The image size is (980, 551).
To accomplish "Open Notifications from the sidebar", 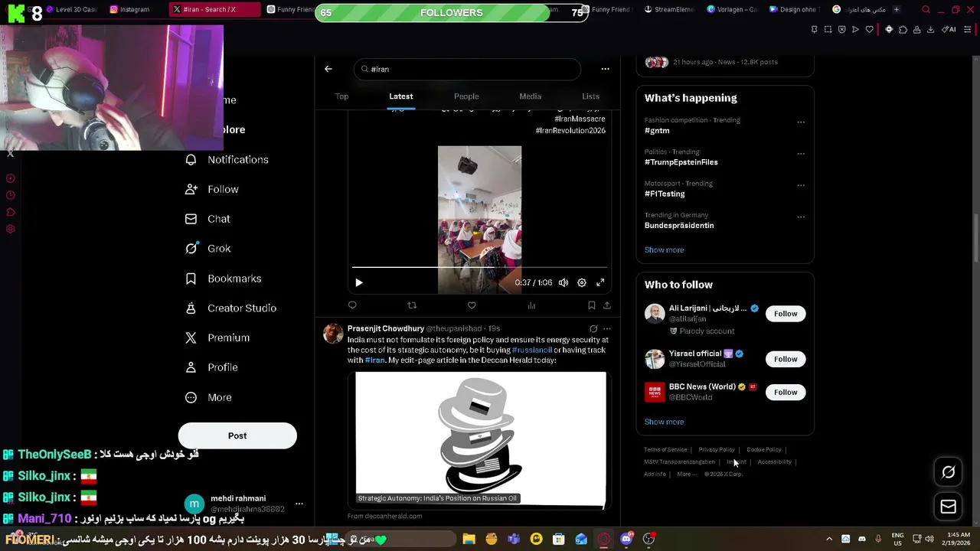I will 227,159.
